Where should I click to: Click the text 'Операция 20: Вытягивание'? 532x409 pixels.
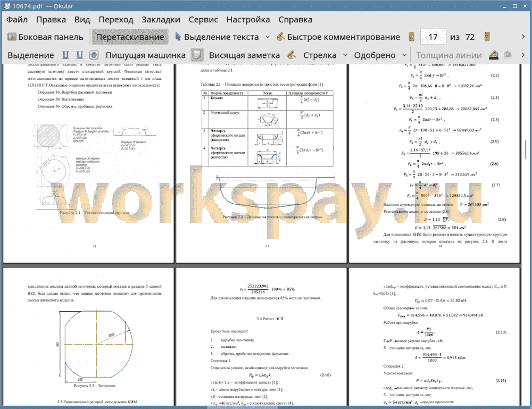tap(61, 99)
